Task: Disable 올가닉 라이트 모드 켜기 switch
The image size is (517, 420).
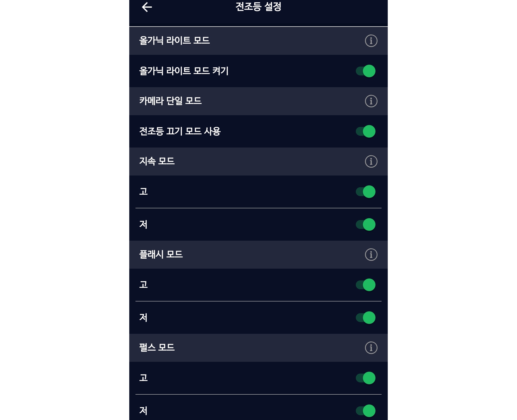Action: point(365,71)
